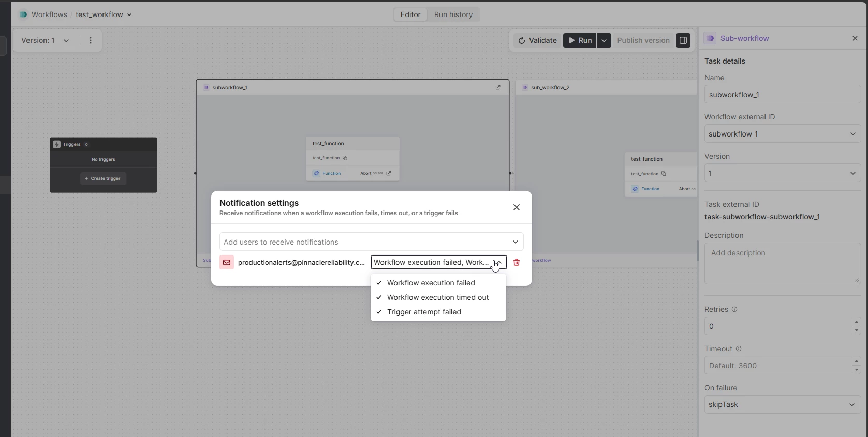Uncheck Trigger attempt failed option

(x=438, y=312)
